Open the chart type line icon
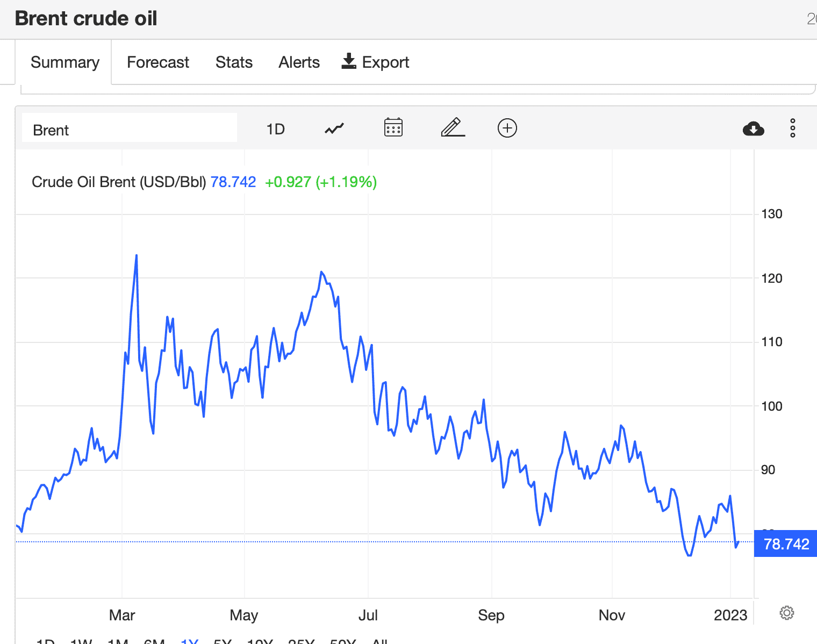 point(334,128)
